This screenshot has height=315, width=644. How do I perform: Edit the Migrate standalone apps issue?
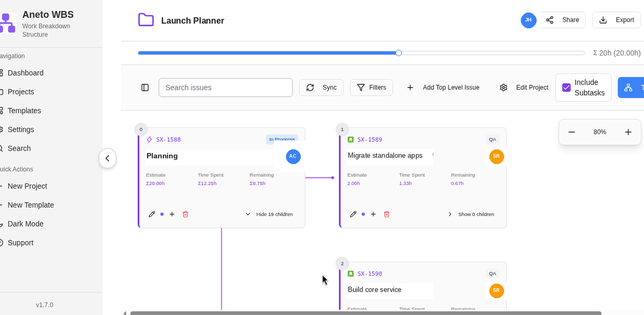(x=353, y=214)
